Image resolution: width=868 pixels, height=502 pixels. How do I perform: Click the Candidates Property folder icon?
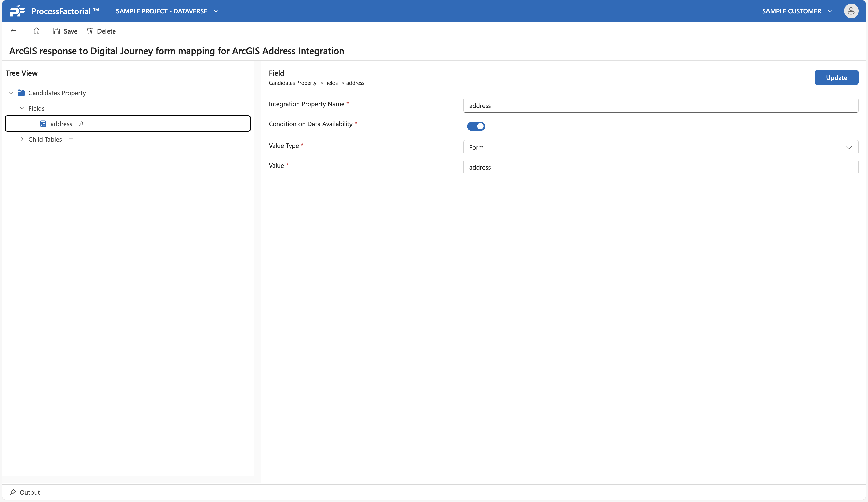[x=21, y=93]
